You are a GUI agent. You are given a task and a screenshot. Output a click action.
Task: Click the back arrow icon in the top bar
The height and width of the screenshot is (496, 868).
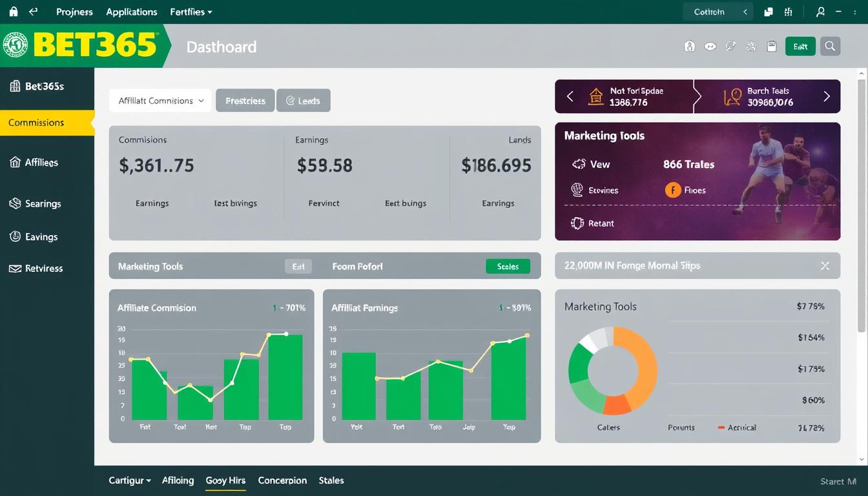pos(33,12)
